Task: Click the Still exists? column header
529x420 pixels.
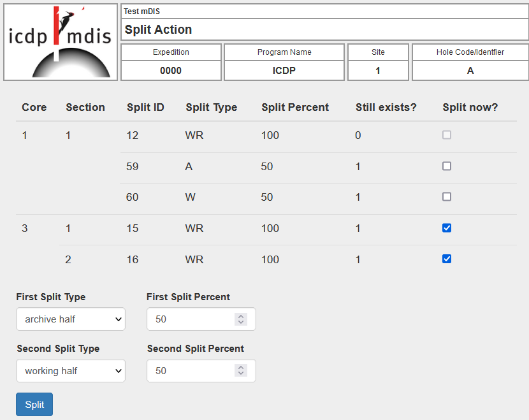Action: [386, 107]
